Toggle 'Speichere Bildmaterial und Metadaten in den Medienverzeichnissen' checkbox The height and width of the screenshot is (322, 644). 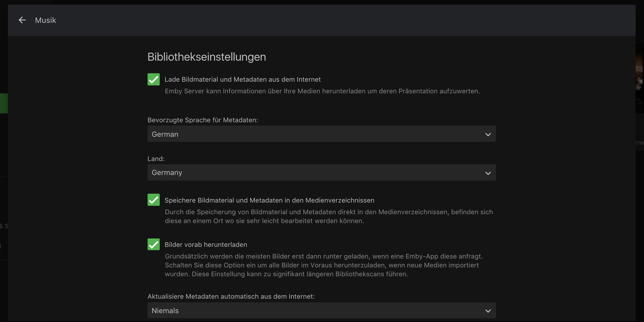153,200
